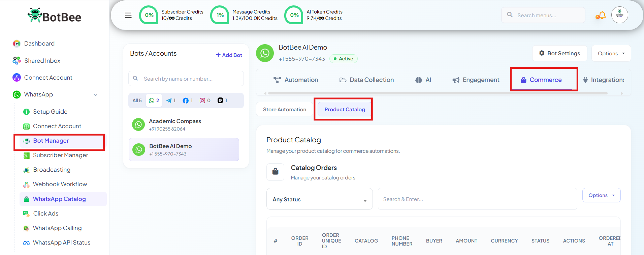Open top-level Connect Account menu item
This screenshot has height=255, width=644.
[x=48, y=78]
